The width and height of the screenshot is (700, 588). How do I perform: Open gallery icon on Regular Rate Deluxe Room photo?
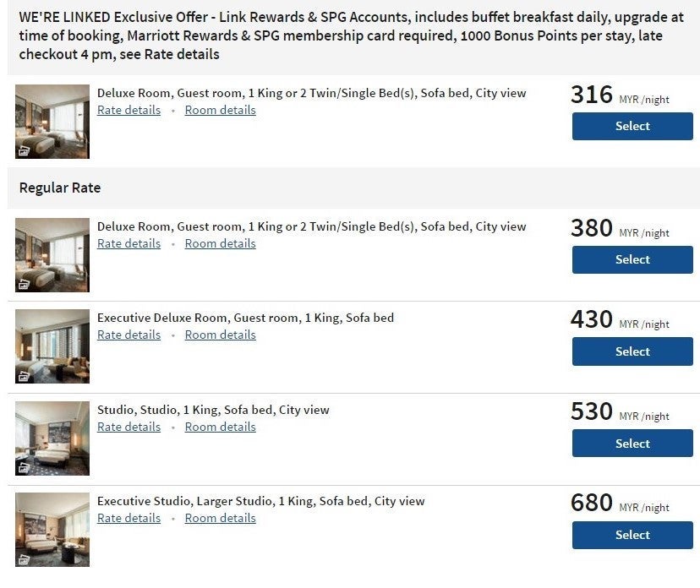(24, 285)
